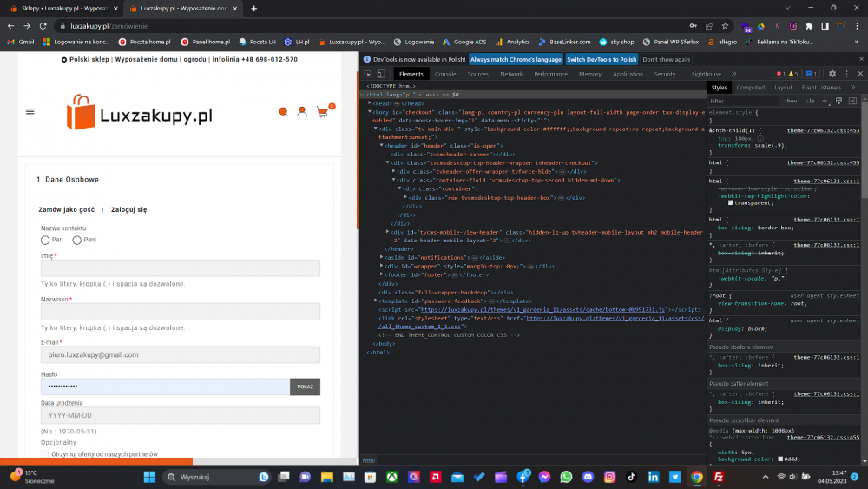Screen dimensions: 868x489
Task: Click the share this page icon
Action: (x=709, y=26)
